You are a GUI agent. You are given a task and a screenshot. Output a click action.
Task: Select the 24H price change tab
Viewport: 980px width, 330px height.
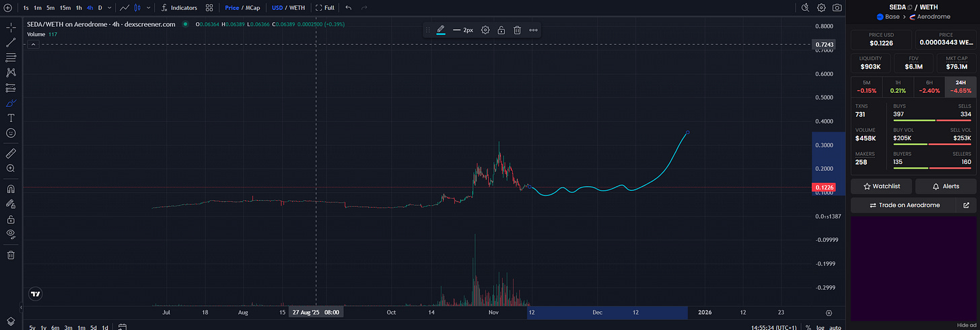(960, 86)
